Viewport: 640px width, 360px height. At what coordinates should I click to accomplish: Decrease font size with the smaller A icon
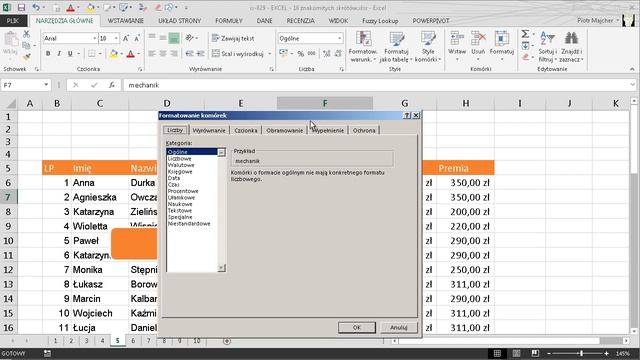[x=137, y=38]
